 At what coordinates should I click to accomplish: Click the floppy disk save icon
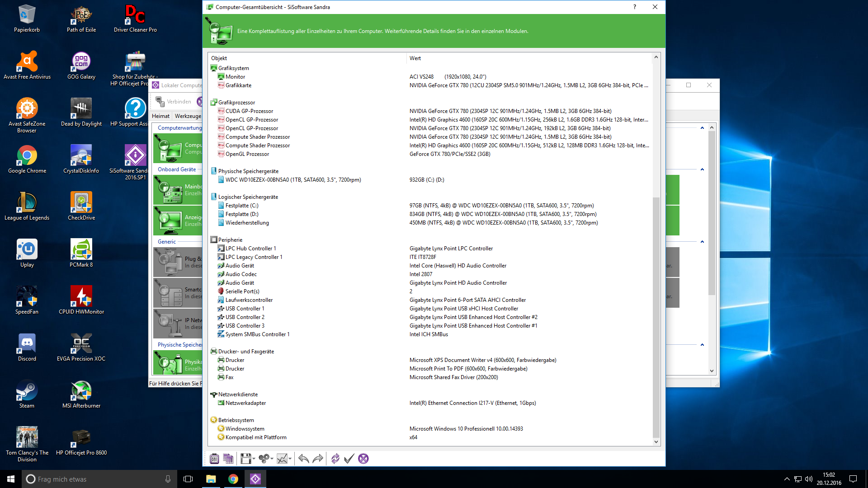[245, 459]
